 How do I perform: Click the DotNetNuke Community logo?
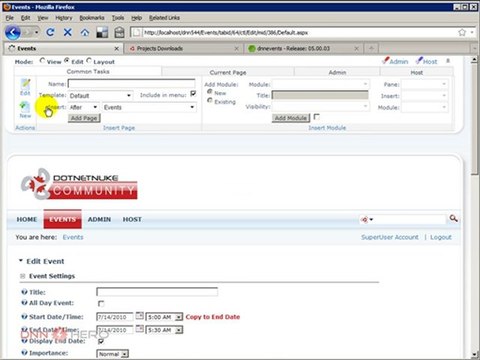coord(79,184)
